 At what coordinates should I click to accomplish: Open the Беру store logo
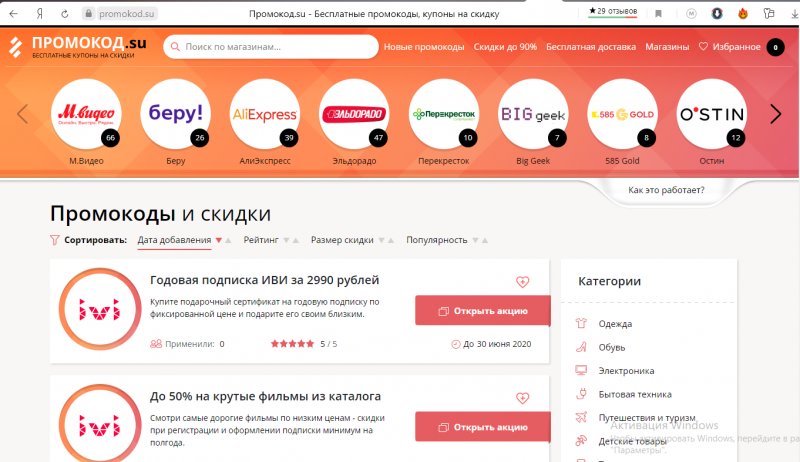click(x=176, y=114)
